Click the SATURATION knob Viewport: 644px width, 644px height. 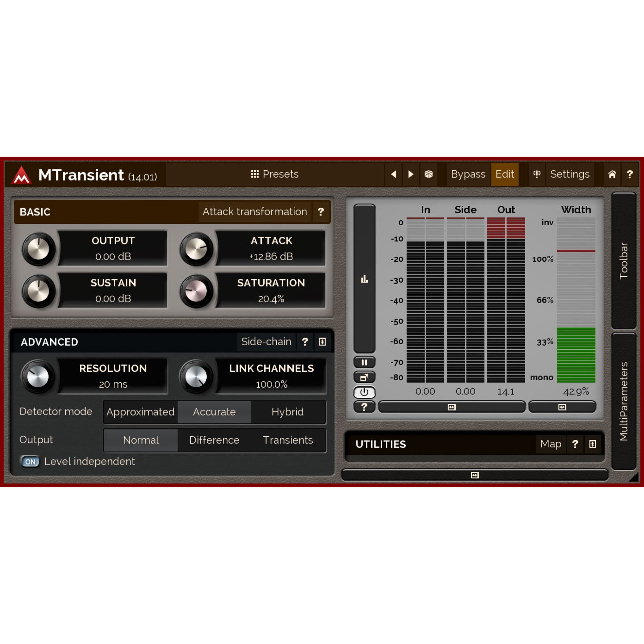[x=196, y=291]
